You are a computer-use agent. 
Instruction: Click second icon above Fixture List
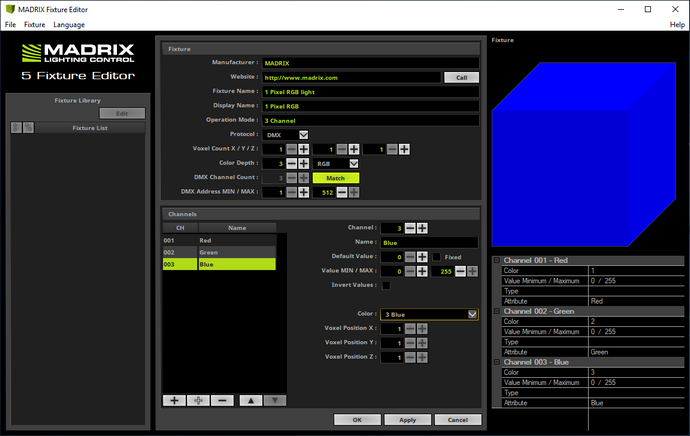point(29,128)
